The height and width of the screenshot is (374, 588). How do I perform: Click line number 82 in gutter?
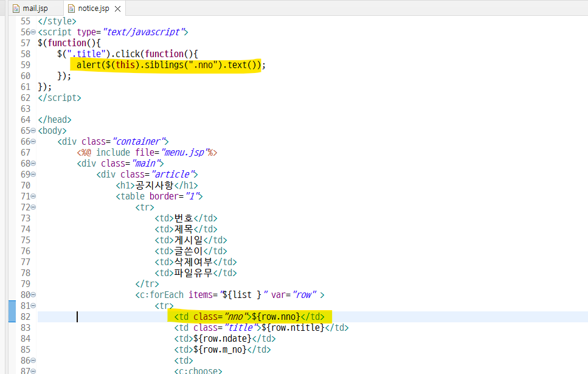(x=26, y=317)
